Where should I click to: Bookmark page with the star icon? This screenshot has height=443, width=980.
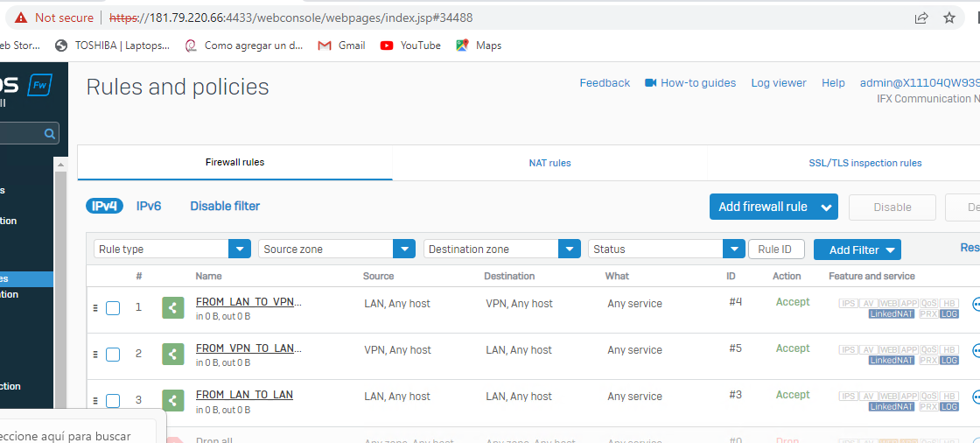(x=949, y=18)
